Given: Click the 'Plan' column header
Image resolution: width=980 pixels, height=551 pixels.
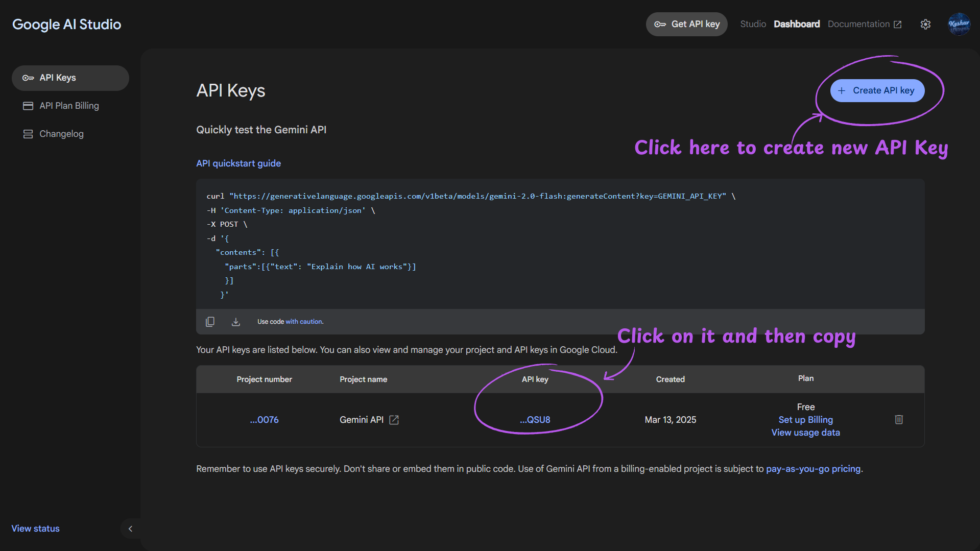Looking at the screenshot, I should [x=805, y=378].
